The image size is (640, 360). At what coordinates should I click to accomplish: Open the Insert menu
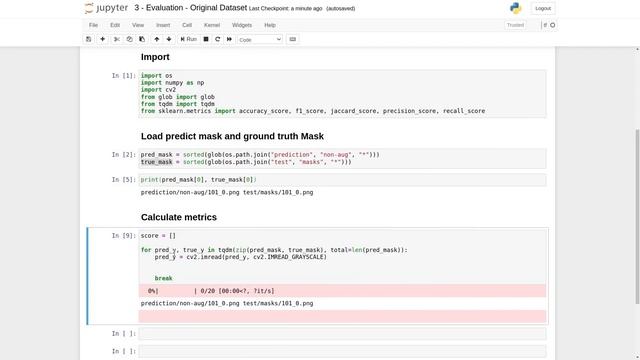(163, 25)
